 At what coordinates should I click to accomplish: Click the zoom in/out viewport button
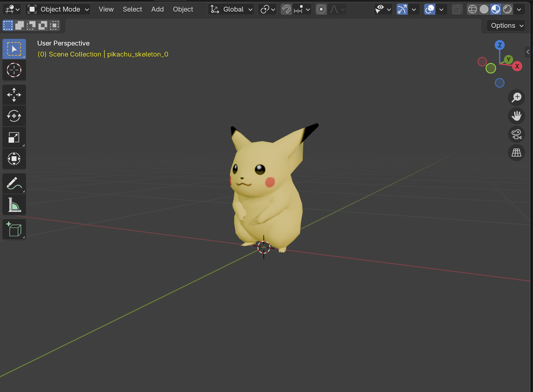point(516,98)
